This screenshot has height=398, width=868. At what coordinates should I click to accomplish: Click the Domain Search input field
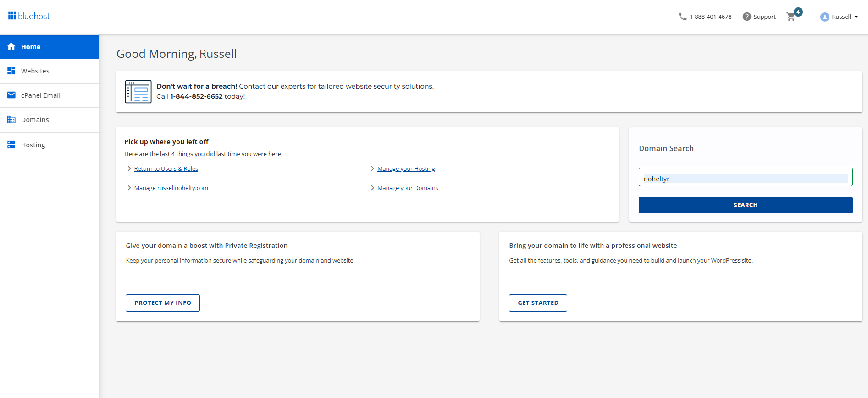[x=746, y=177]
